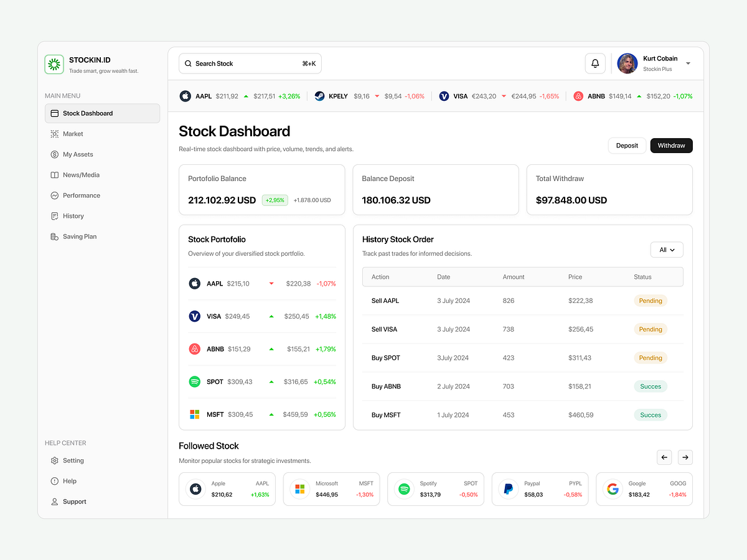This screenshot has width=747, height=560.
Task: Open the All filter dropdown in History Stock Order
Action: pyautogui.click(x=666, y=250)
